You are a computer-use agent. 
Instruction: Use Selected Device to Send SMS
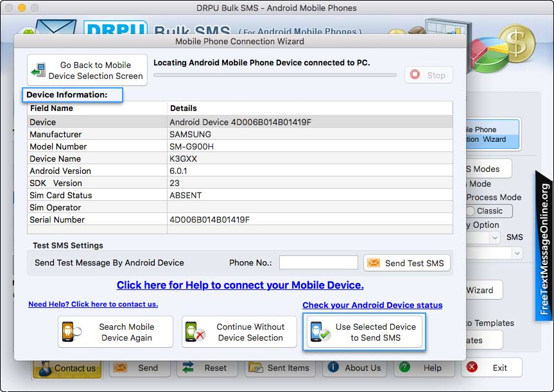click(x=364, y=332)
